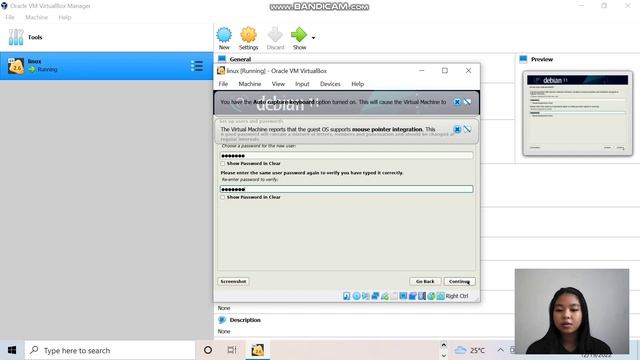Toggle second Show Password in Clear checkbox
Image resolution: width=640 pixels, height=360 pixels.
(x=223, y=197)
